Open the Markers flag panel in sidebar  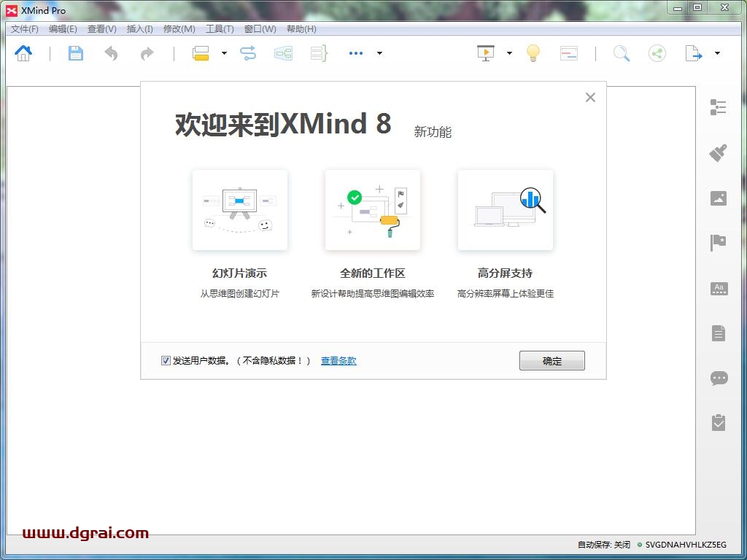(719, 243)
